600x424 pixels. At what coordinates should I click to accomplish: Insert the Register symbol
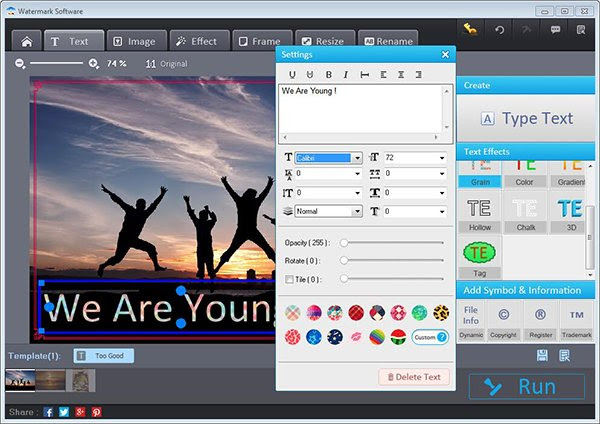[x=540, y=321]
